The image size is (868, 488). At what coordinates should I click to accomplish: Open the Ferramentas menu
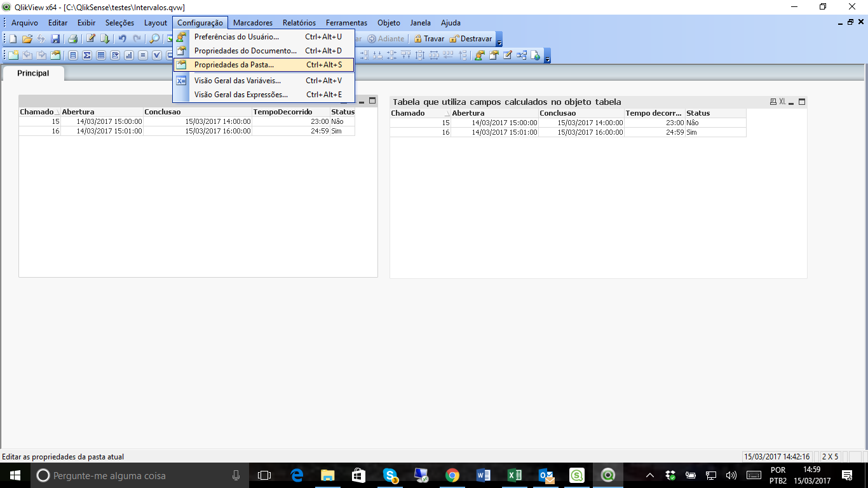(346, 22)
